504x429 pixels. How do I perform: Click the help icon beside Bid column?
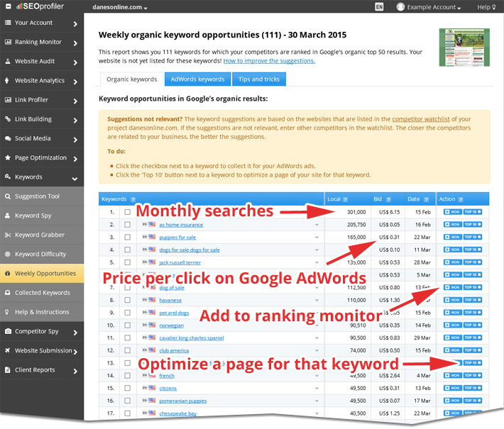[388, 199]
